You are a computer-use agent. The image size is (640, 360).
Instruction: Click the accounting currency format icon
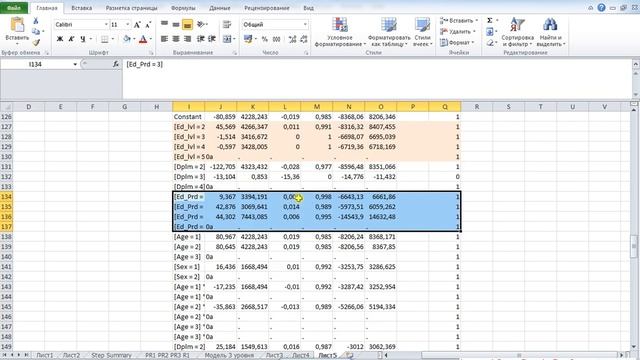pos(247,39)
